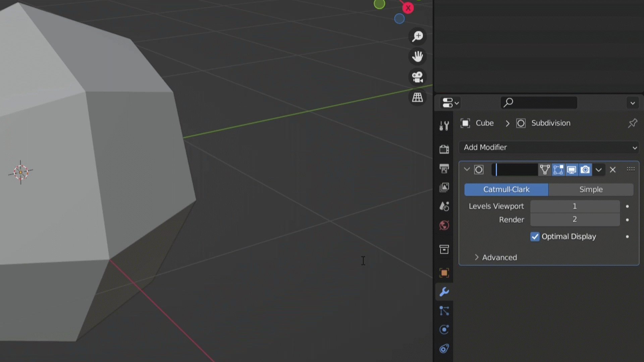644x362 pixels.
Task: Open the Output properties tab
Action: 444,168
